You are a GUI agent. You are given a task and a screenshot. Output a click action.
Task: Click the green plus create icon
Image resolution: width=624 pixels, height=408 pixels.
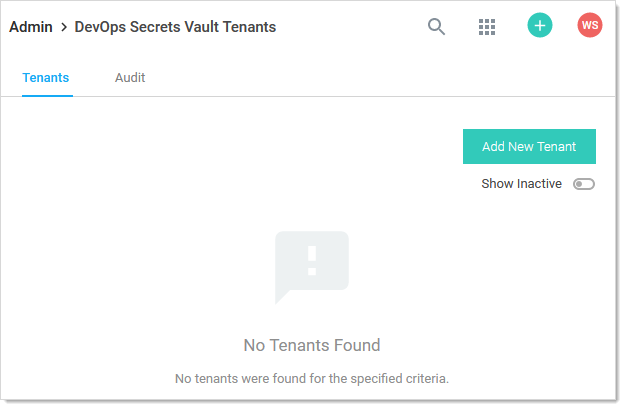coord(540,25)
